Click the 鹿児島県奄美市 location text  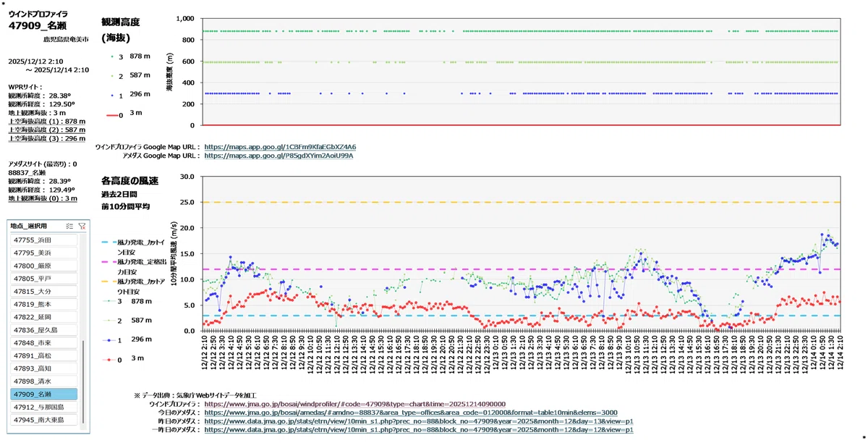65,38
